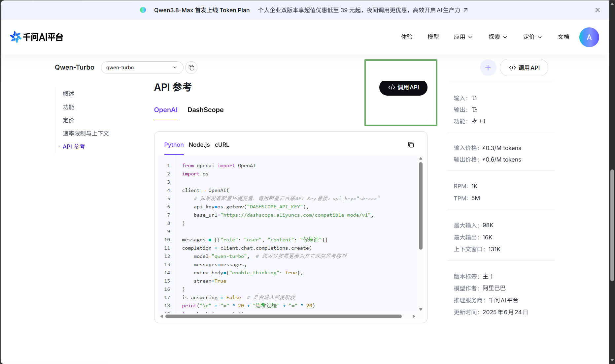Click the text input type icon

pos(474,98)
